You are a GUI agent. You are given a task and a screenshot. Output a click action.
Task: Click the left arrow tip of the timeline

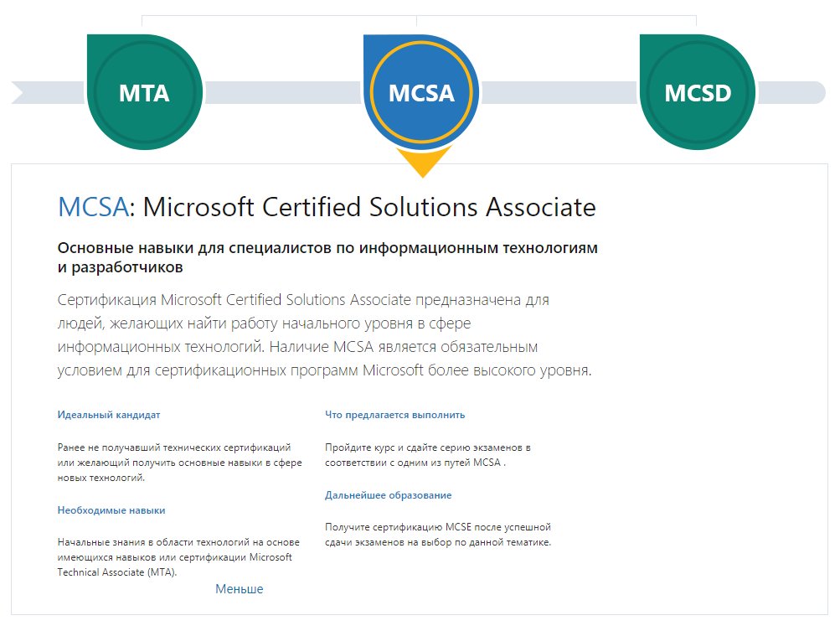pos(20,93)
